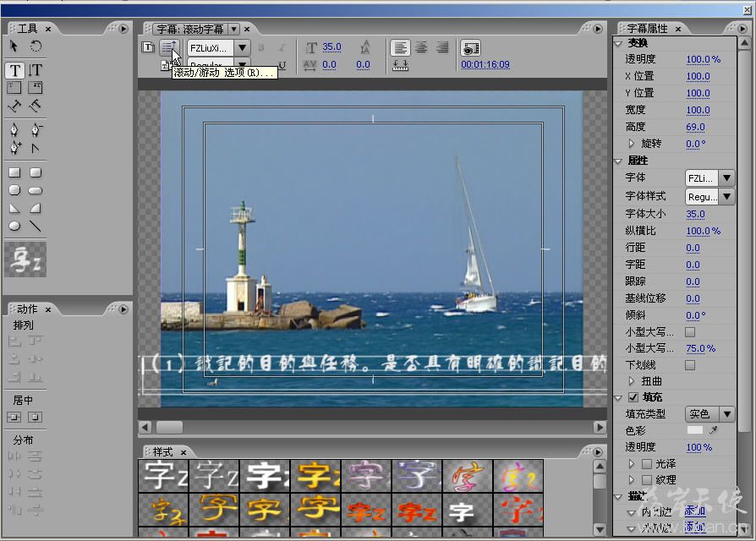Toggle the Show Video background button
This screenshot has height=541, width=756.
tap(470, 47)
